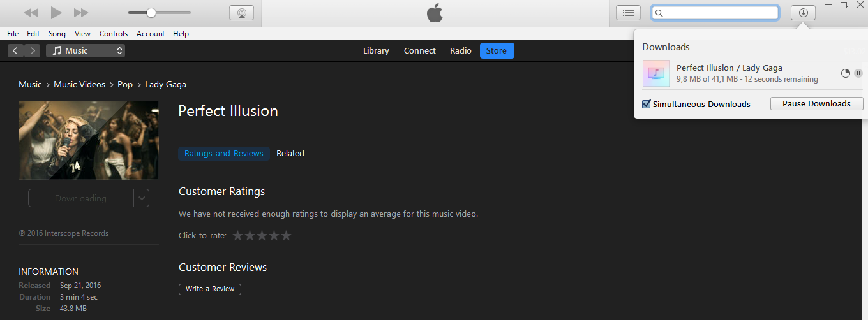Go forward with the right arrow
The height and width of the screenshot is (320, 868).
click(32, 51)
